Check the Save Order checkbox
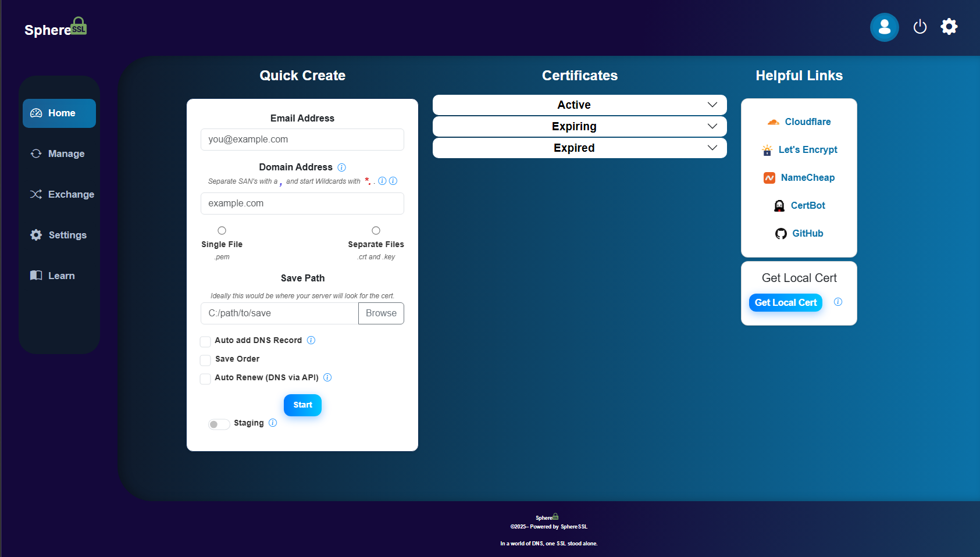This screenshot has width=980, height=557. coord(205,360)
